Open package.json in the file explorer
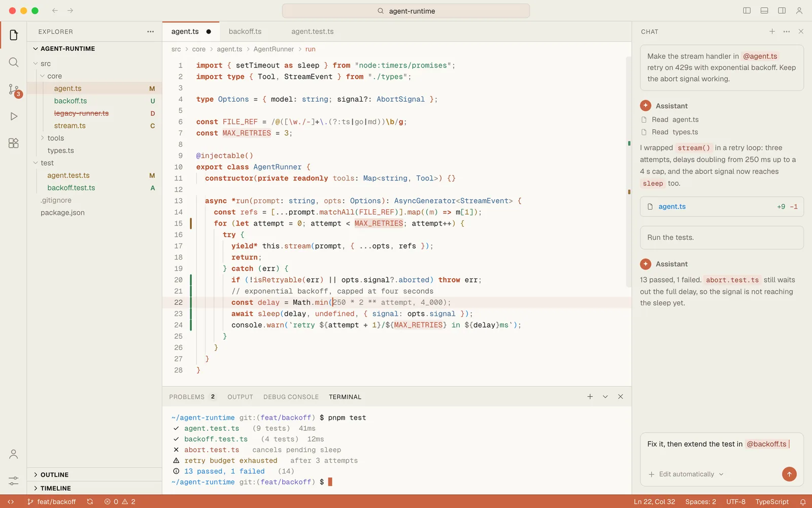 click(x=94, y=212)
